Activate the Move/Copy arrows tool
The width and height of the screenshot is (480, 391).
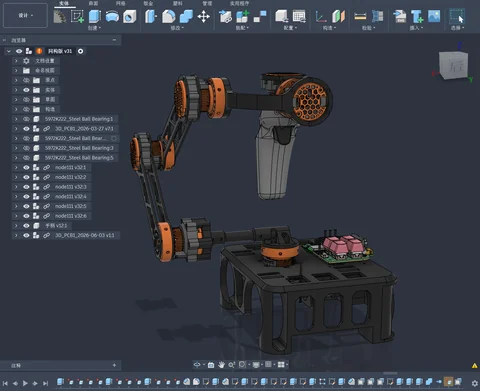coord(203,16)
